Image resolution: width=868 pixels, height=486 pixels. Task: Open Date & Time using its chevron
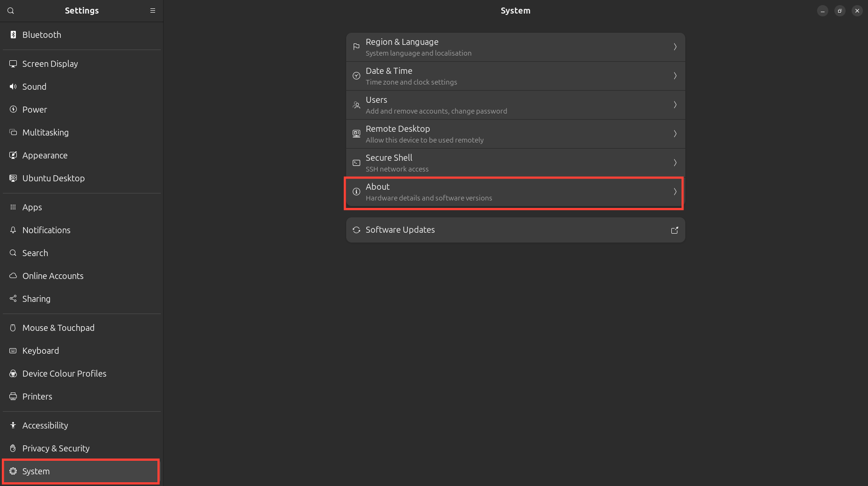[x=675, y=76]
